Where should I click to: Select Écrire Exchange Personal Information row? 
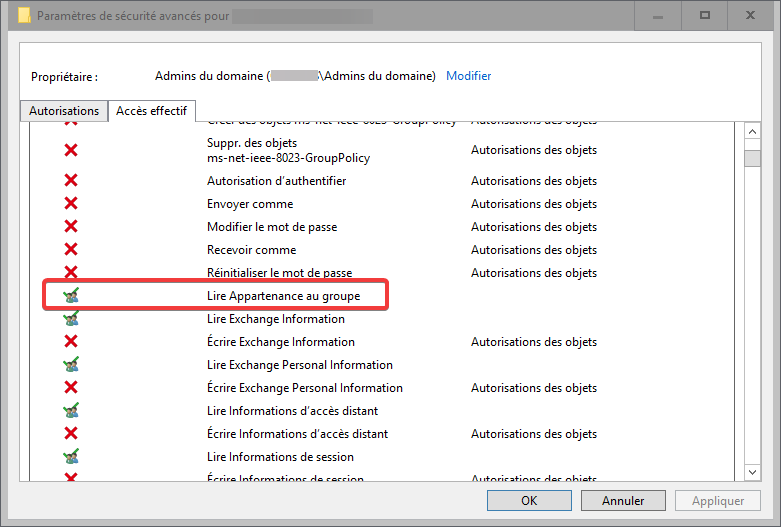(382, 387)
